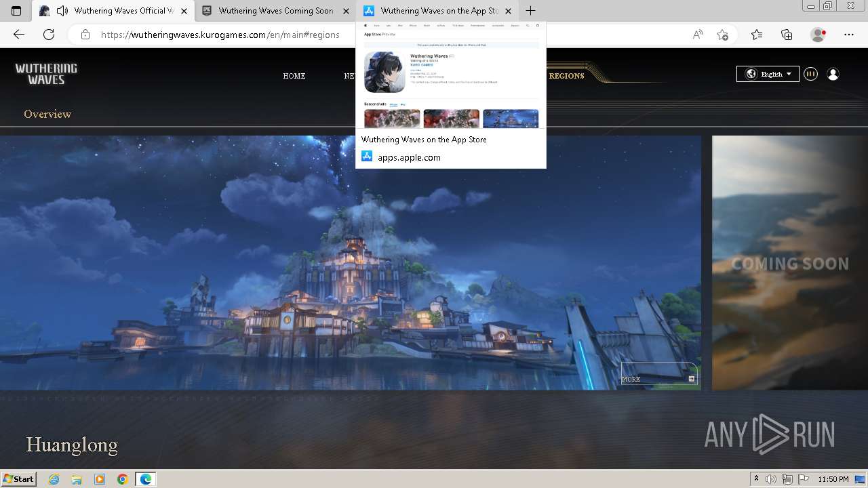Close the App Store tab
Screen dimensions: 868x488
(x=508, y=11)
